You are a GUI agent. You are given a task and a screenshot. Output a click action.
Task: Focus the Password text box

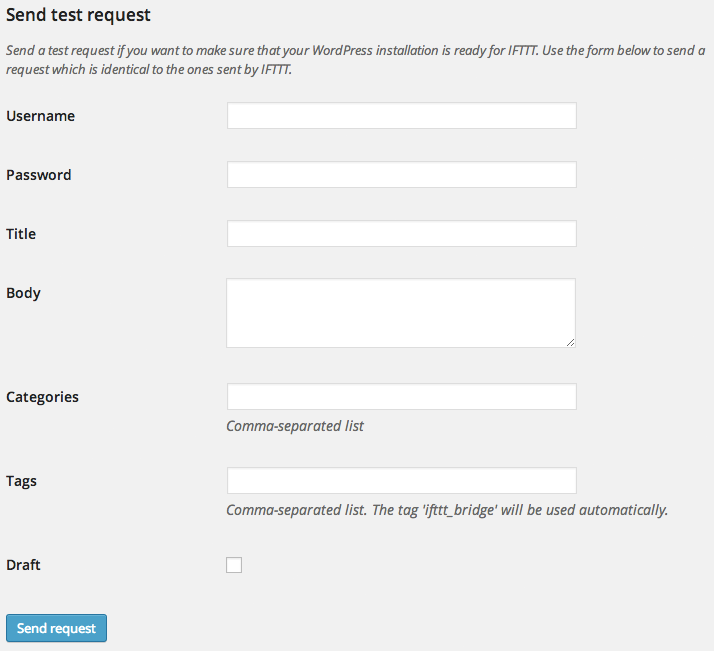[401, 175]
